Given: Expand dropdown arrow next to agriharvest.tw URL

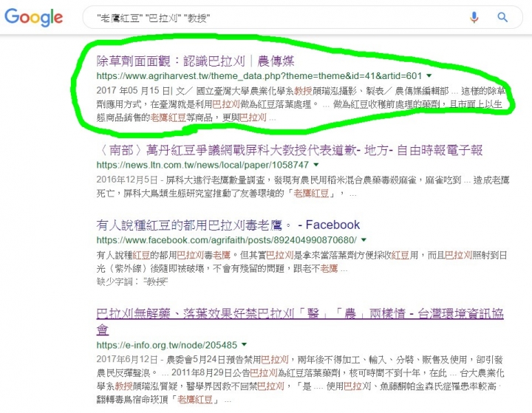Looking at the screenshot, I should (x=429, y=75).
